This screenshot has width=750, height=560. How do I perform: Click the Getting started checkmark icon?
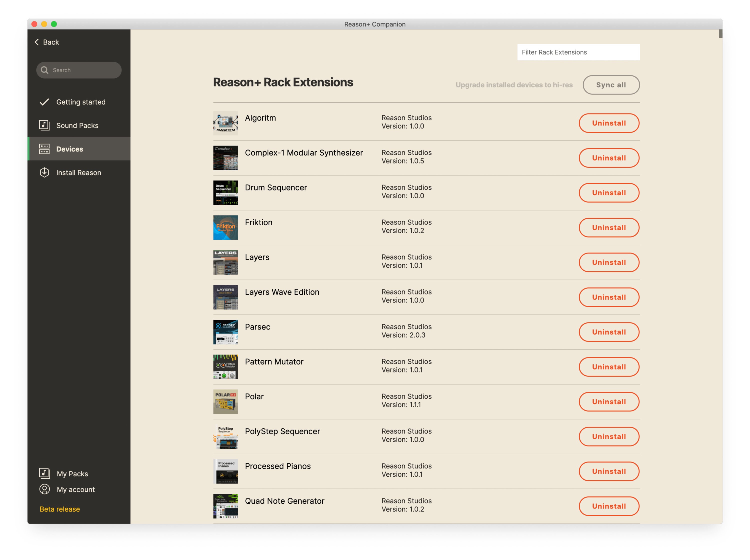tap(44, 102)
